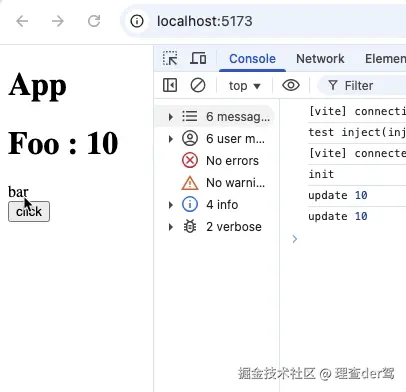Open the top JavaScript context dropdown
Screen dimensions: 406x392
pyautogui.click(x=244, y=86)
